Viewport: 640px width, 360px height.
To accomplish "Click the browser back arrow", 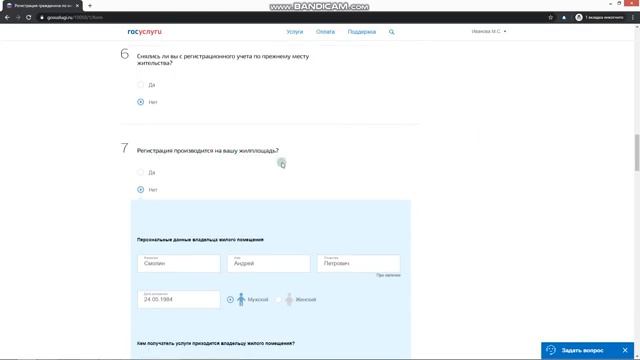I will pyautogui.click(x=7, y=18).
